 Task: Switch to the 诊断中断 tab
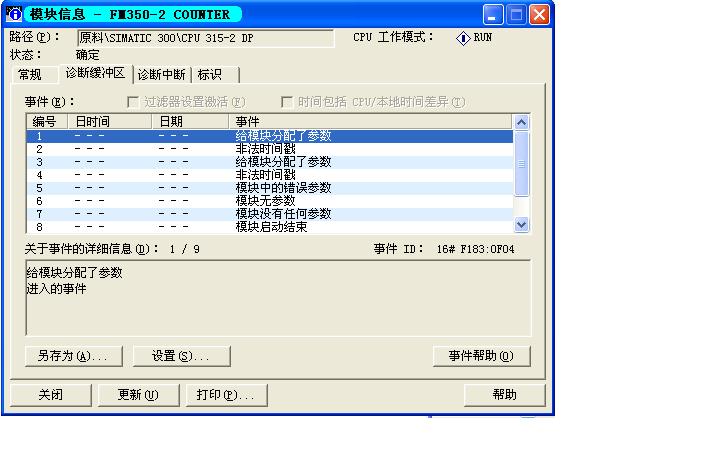tap(162, 74)
